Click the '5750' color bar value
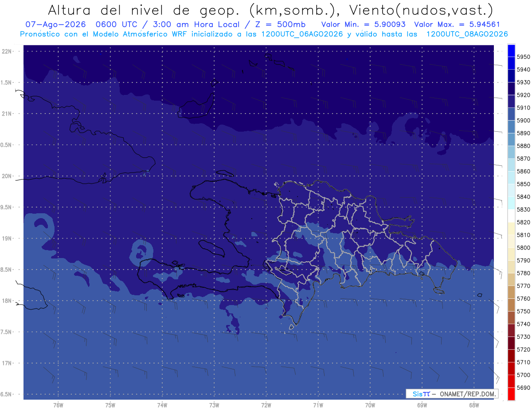The image size is (532, 411). 523,311
